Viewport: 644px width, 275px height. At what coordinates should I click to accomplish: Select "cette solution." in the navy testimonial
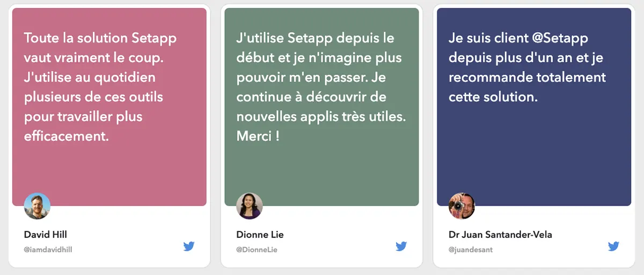coord(493,97)
